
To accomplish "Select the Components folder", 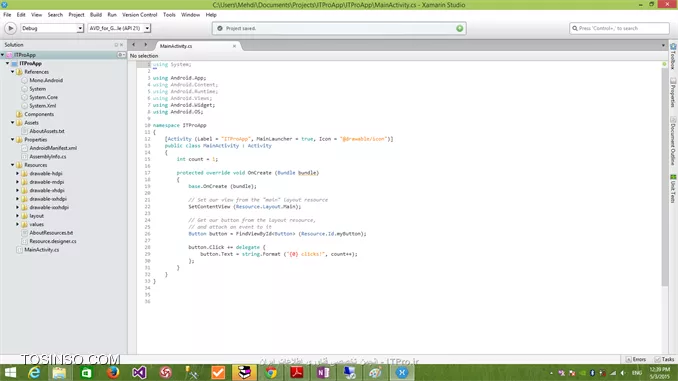I will [x=39, y=114].
